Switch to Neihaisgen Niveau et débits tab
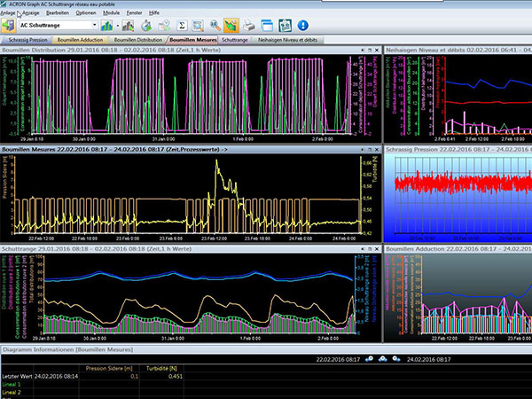The image size is (532, 399). pyautogui.click(x=287, y=40)
